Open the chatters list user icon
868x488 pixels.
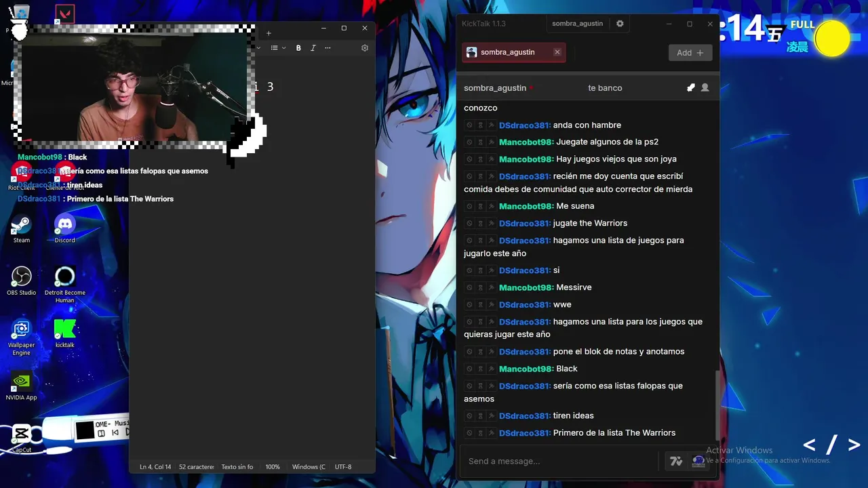click(x=705, y=88)
